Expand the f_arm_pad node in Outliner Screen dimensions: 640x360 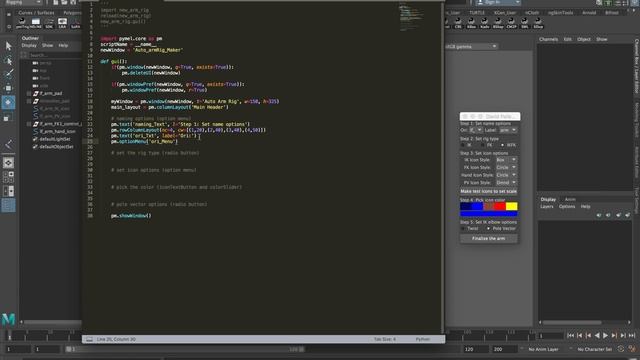[x=29, y=94]
